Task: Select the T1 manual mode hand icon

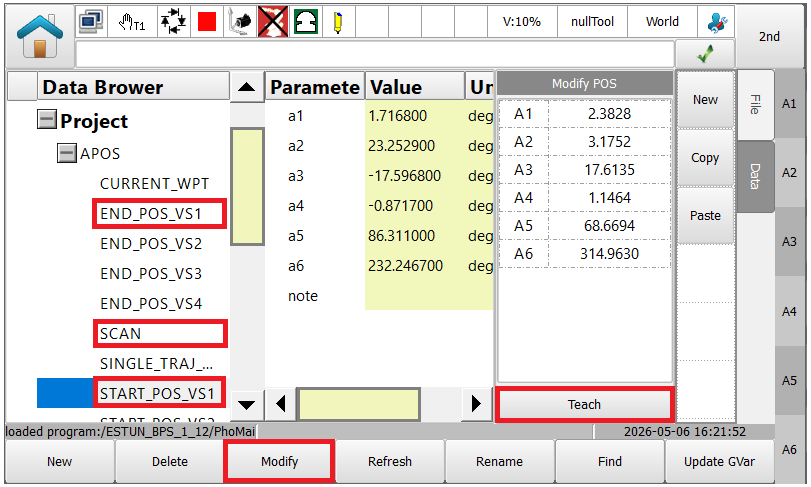Action: 132,22
